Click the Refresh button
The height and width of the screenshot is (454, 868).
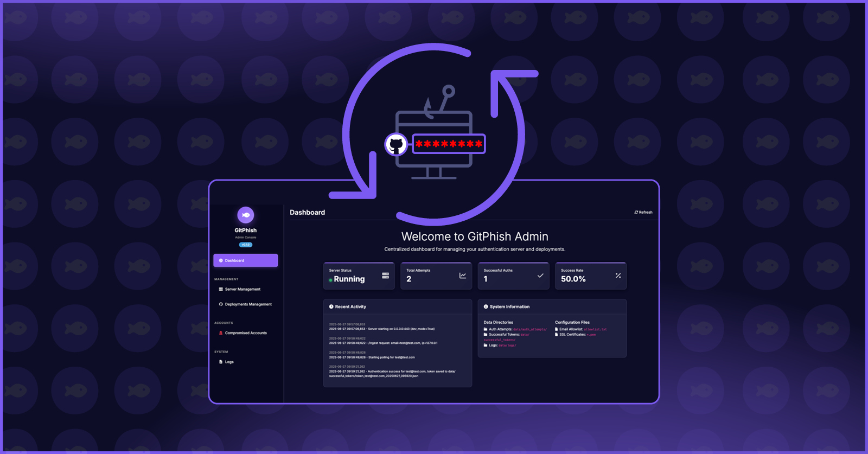point(643,212)
